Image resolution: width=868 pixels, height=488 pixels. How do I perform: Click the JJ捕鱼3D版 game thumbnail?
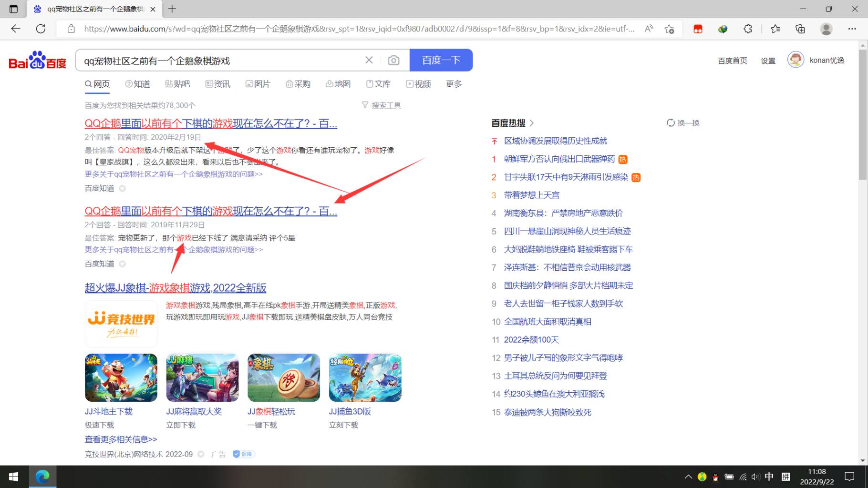point(365,377)
